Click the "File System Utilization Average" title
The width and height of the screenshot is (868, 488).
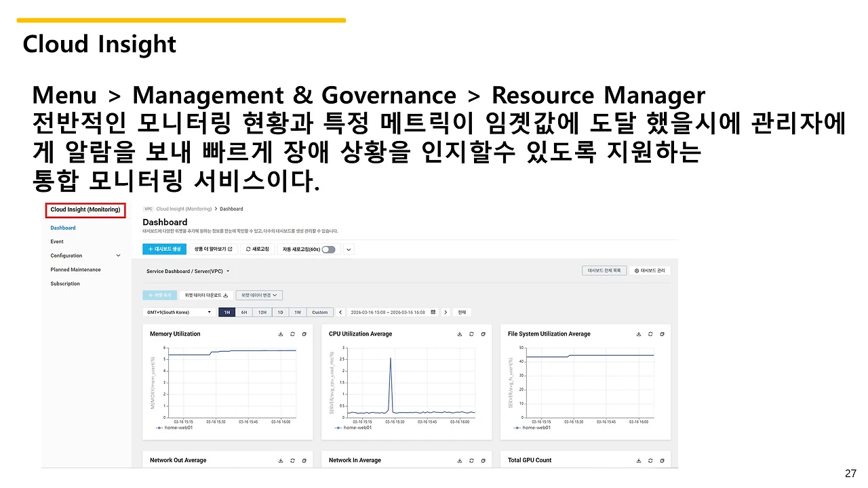tap(549, 334)
